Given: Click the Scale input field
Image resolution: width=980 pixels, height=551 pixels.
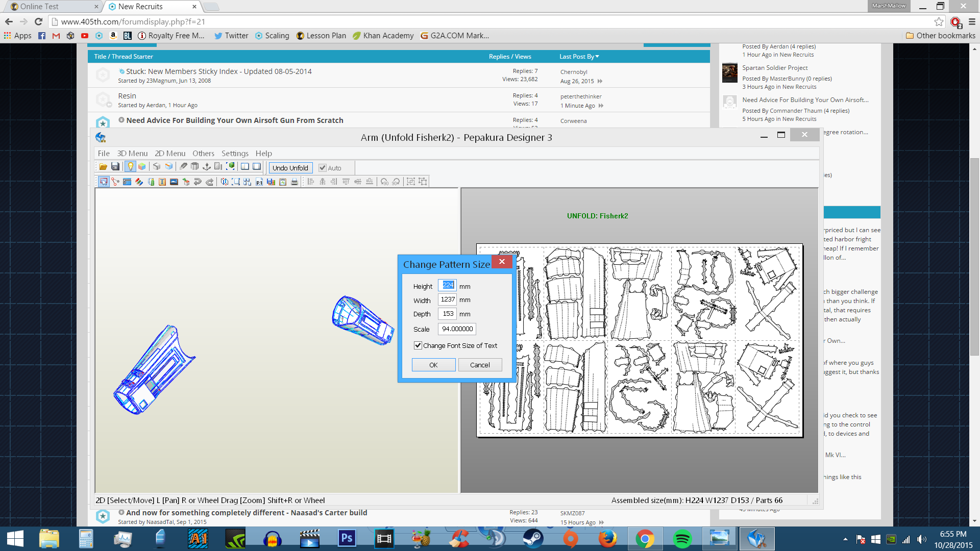Looking at the screenshot, I should click(457, 329).
